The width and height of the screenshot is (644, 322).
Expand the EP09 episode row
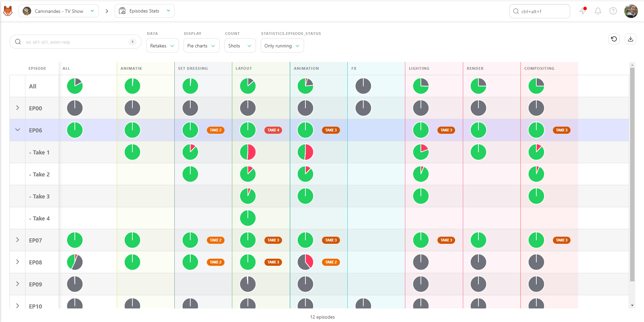tap(18, 284)
